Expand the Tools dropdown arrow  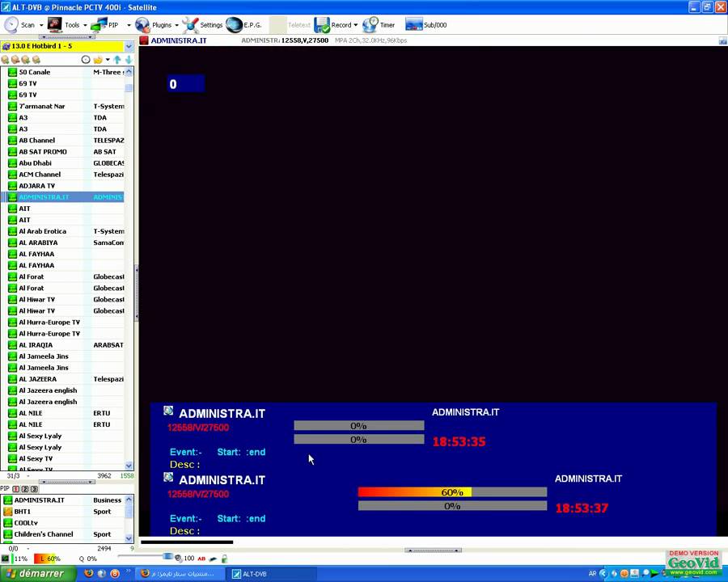click(x=85, y=25)
